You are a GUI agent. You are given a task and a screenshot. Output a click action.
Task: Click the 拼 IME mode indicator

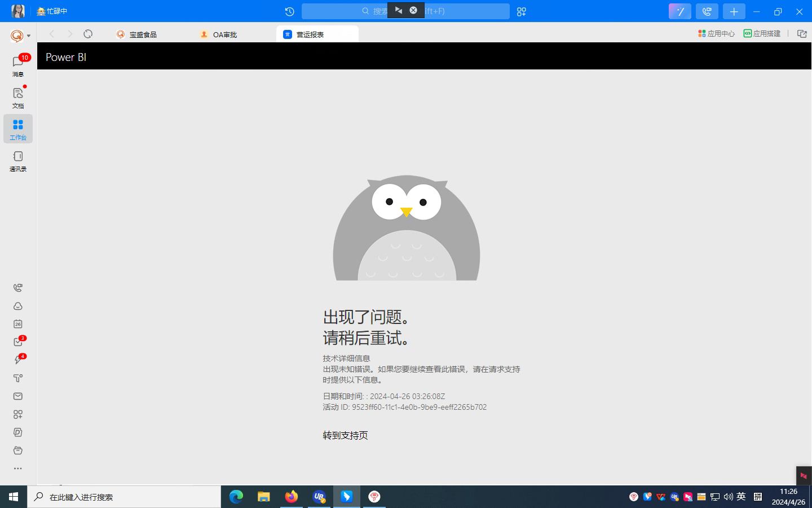(758, 497)
